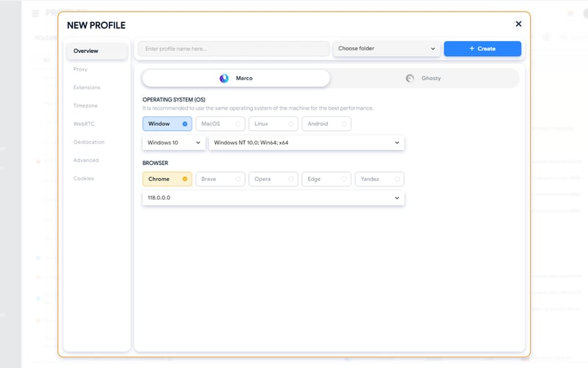Viewport: 588px width, 368px height.
Task: Select Window as the operating system
Action: pos(168,124)
